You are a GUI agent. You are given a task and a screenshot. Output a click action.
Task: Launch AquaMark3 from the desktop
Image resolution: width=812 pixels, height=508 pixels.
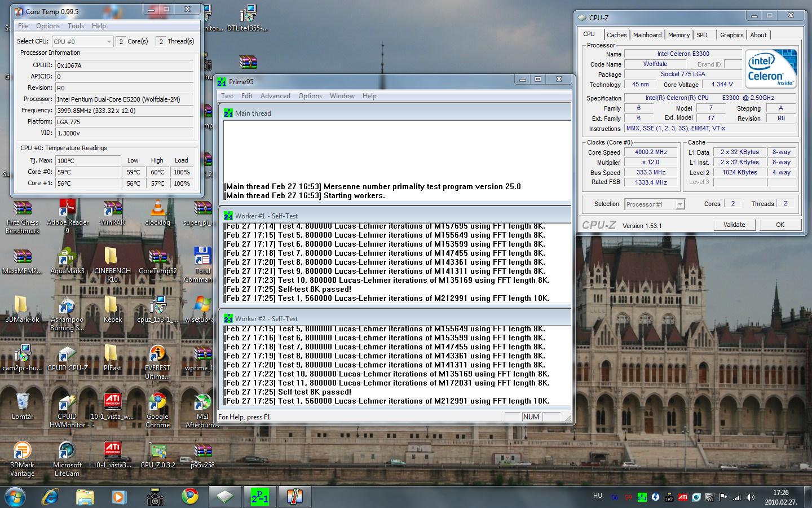(x=67, y=261)
